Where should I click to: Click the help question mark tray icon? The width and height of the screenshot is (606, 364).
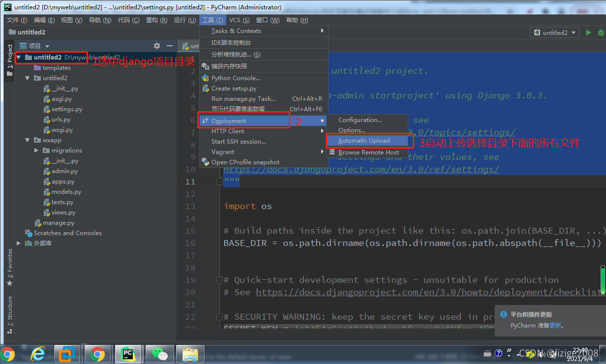(498, 353)
